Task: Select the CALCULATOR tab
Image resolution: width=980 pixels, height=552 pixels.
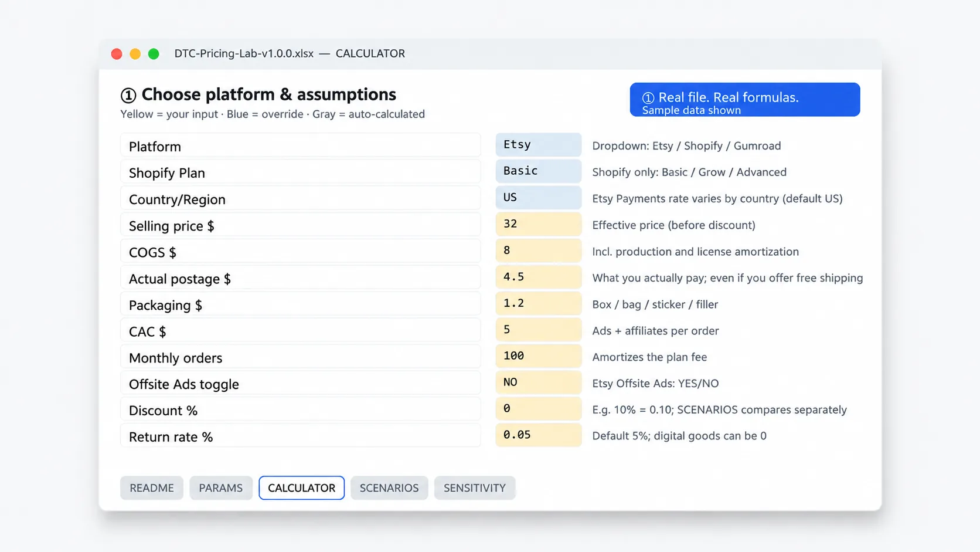Action: [x=301, y=488]
